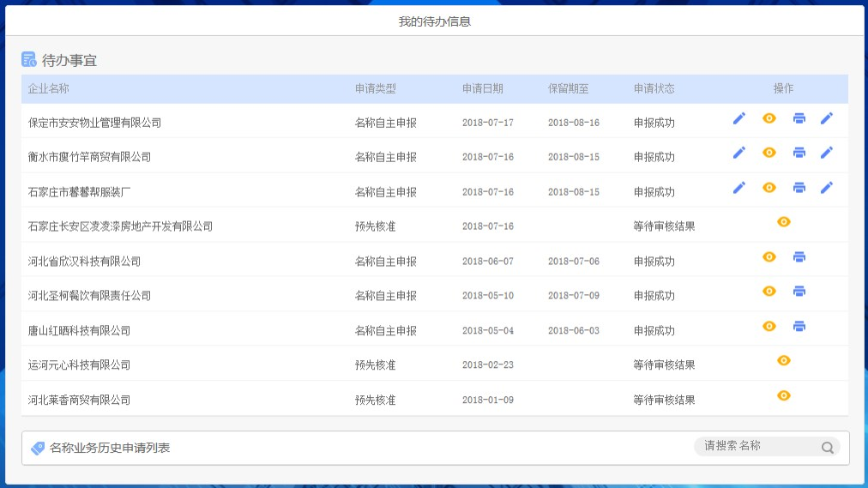Select the 保留期至 column header
868x488 pixels.
click(x=569, y=88)
